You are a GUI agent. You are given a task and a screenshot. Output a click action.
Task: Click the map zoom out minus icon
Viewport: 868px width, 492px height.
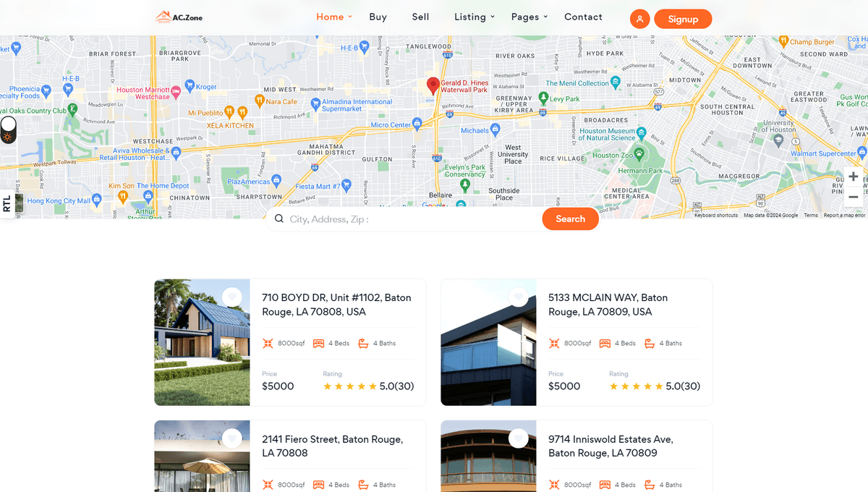[x=854, y=197]
